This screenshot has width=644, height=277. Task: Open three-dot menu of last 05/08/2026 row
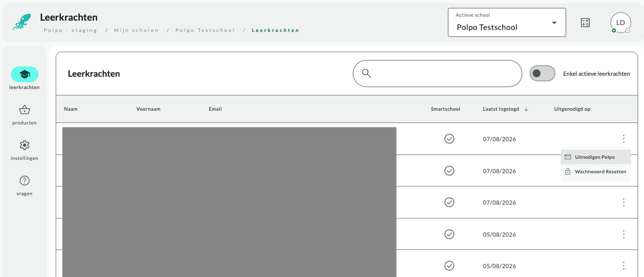pyautogui.click(x=624, y=265)
